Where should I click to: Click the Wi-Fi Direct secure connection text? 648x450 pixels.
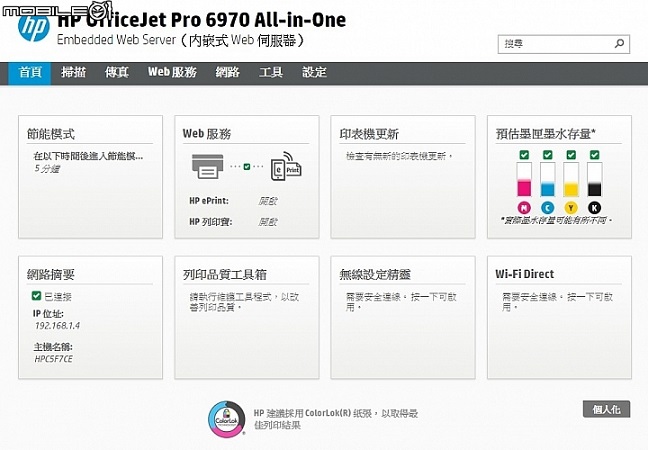click(x=557, y=302)
